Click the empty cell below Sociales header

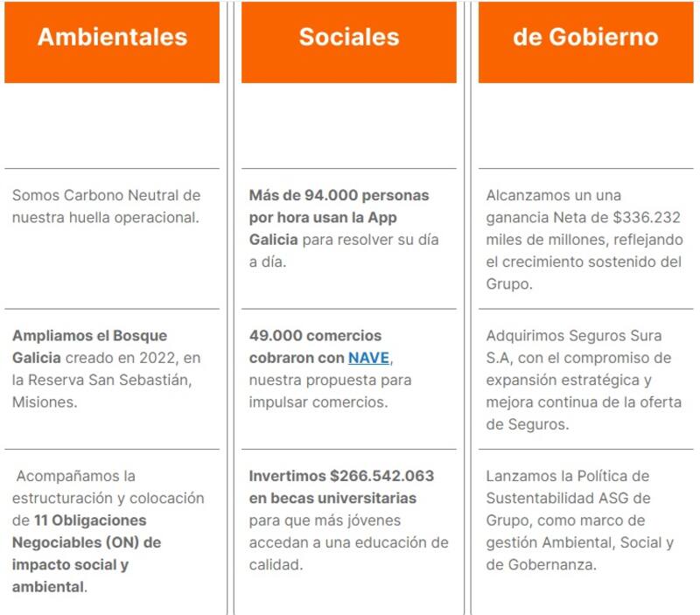coord(348,125)
